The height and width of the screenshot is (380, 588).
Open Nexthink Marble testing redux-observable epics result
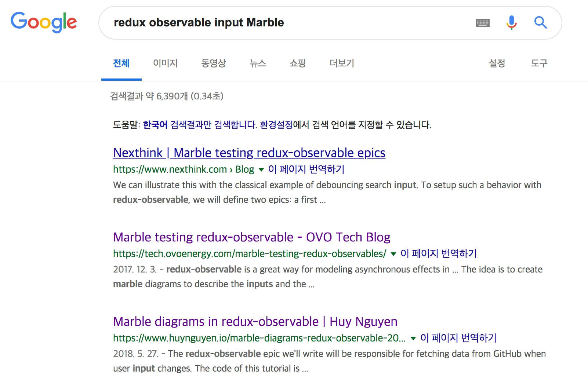click(249, 153)
